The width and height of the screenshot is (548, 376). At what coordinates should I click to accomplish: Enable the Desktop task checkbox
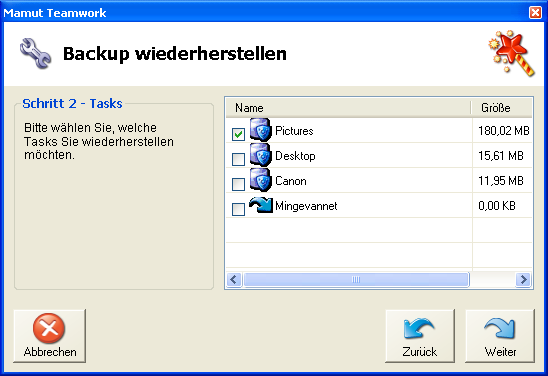click(x=238, y=159)
